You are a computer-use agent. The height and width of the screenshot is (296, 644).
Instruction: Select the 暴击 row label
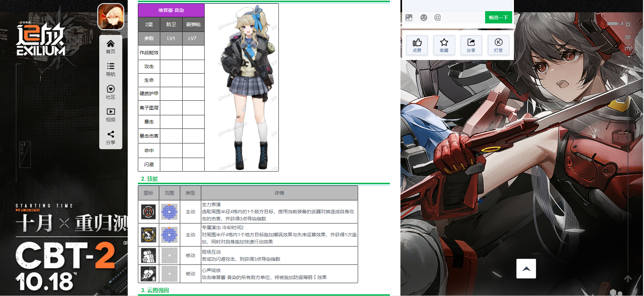click(x=149, y=122)
